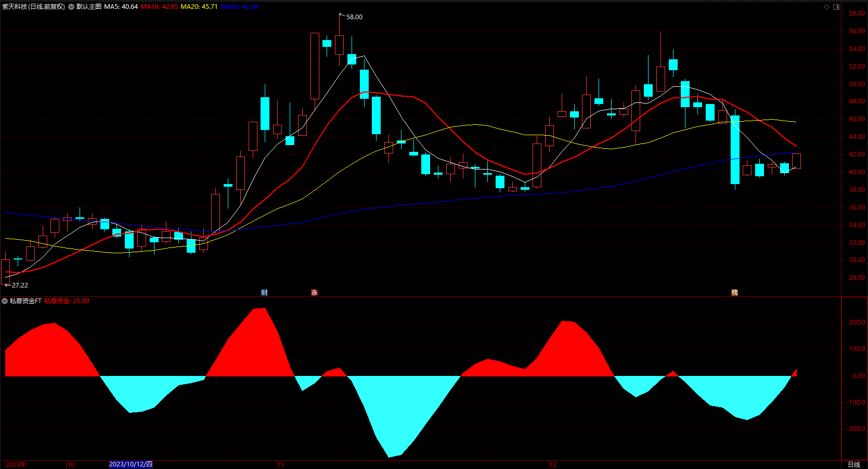This screenshot has height=469, width=868.
Task: Click the 榜 marker icon under the chart
Action: click(x=734, y=293)
